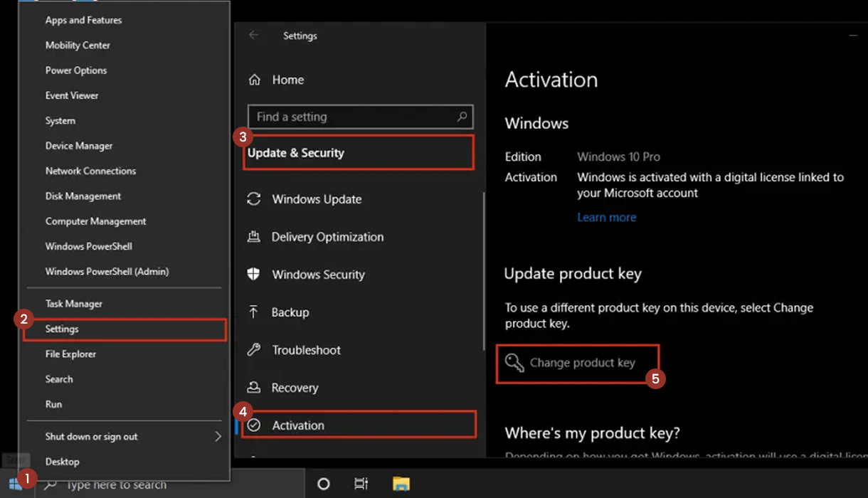Select Disk Management in the menu
Screen dimensions: 868x498
pos(83,196)
